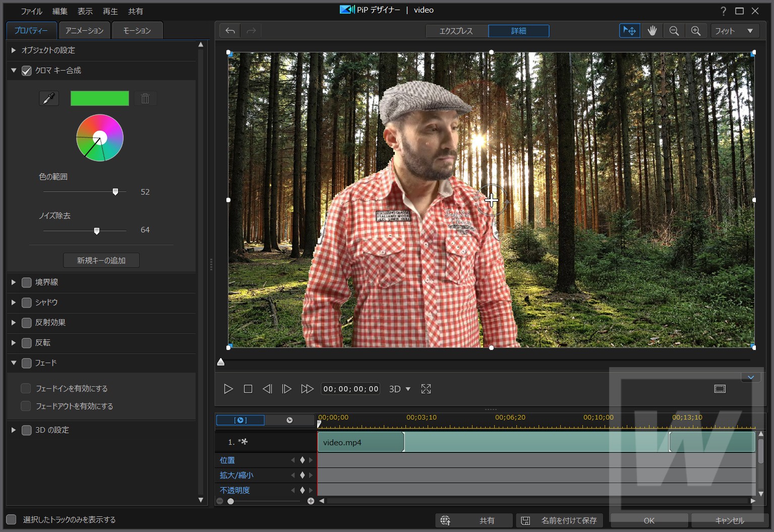Zoom in on the preview

click(x=696, y=31)
